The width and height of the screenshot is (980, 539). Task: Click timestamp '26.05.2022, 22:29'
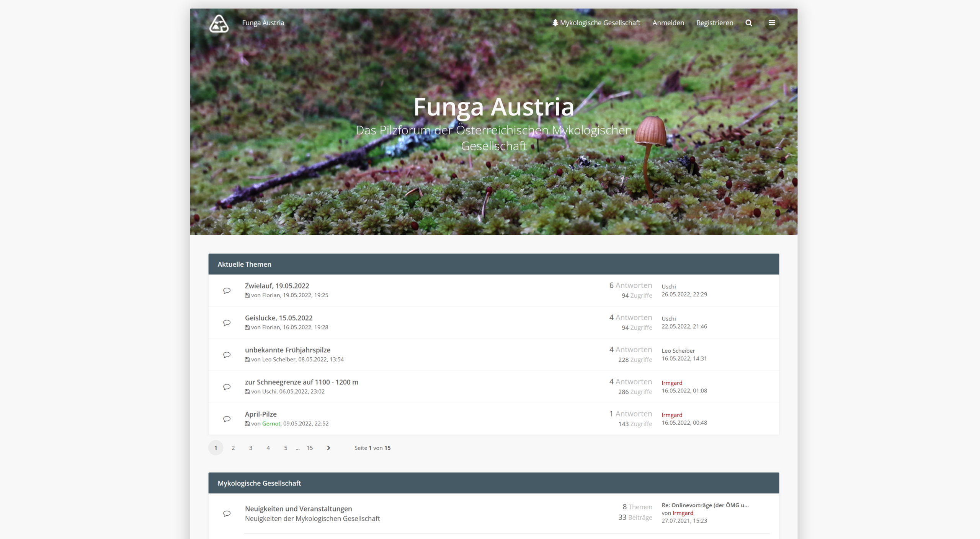click(684, 295)
